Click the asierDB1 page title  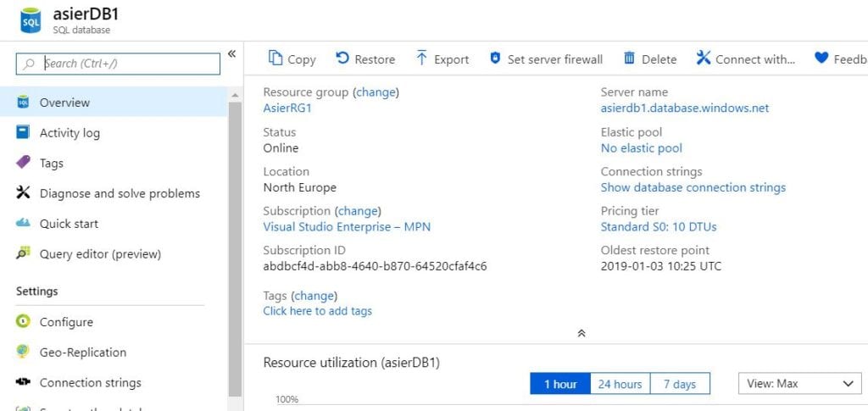86,14
